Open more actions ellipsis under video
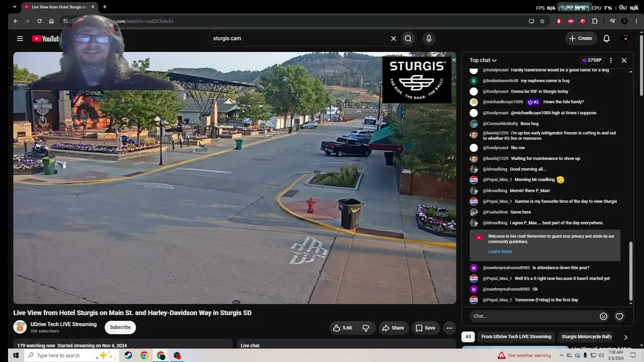 pos(449,328)
